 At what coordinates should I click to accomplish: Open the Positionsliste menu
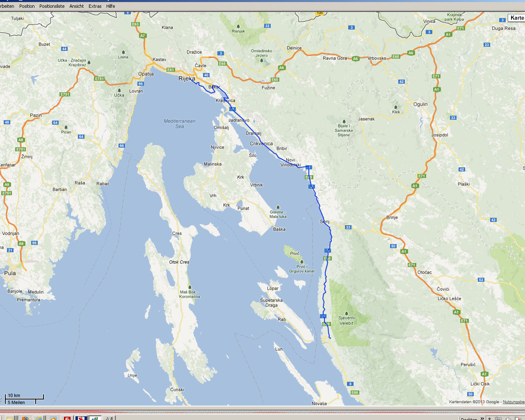coord(52,6)
